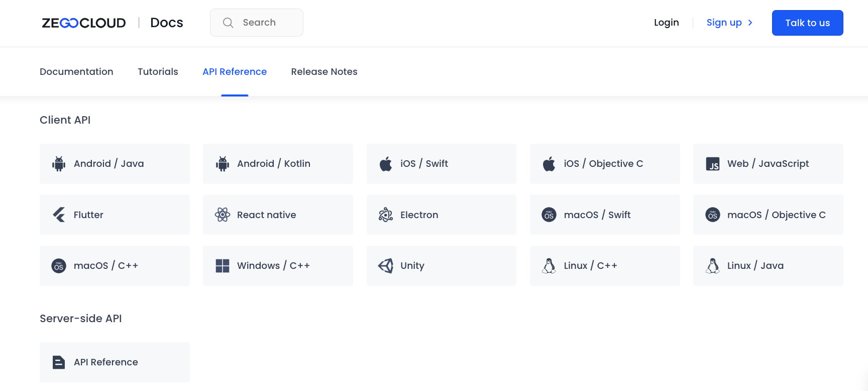Click the magnifying glass search icon
The image size is (868, 391).
228,23
